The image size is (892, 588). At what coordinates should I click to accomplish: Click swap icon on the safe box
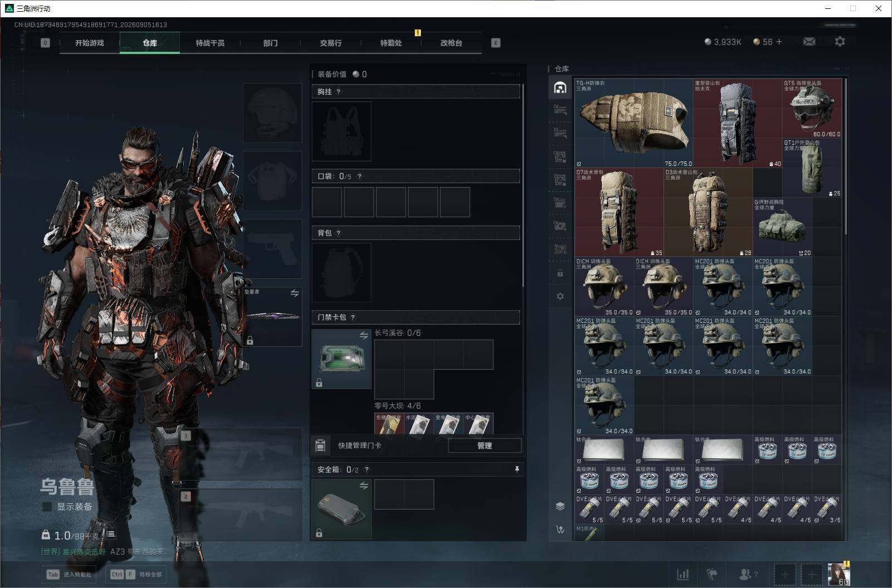(x=364, y=486)
